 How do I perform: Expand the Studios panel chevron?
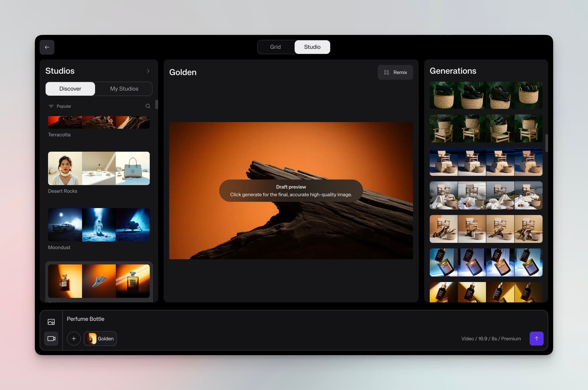(148, 71)
